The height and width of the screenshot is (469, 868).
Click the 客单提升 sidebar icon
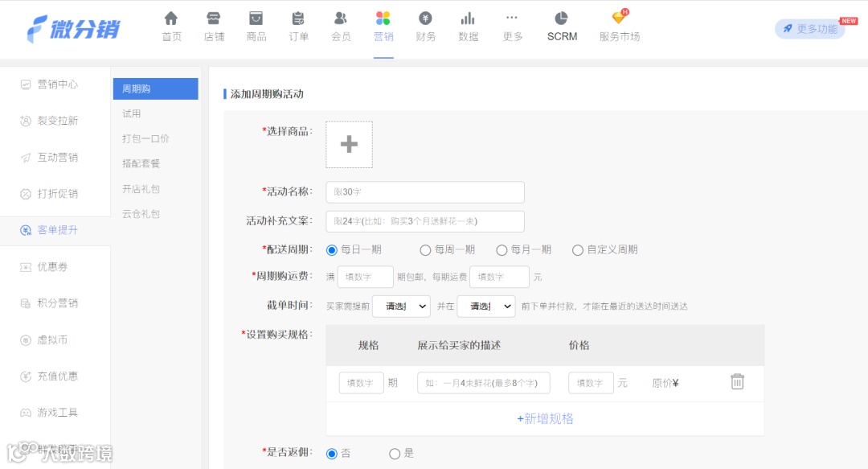26,230
